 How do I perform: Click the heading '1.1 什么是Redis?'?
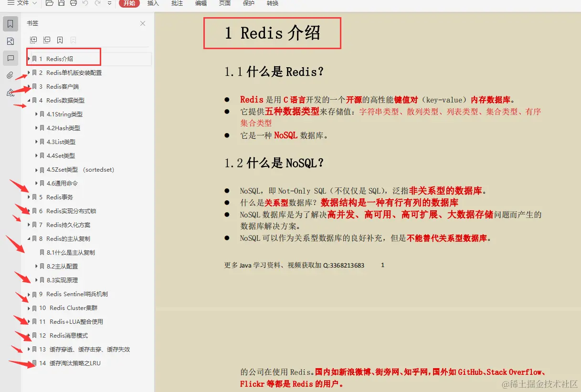274,72
